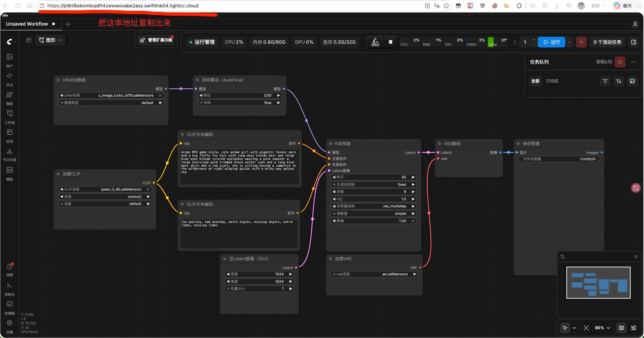Expand the selection tool mode chevron
Screen dimensions: 644x338
point(574,328)
